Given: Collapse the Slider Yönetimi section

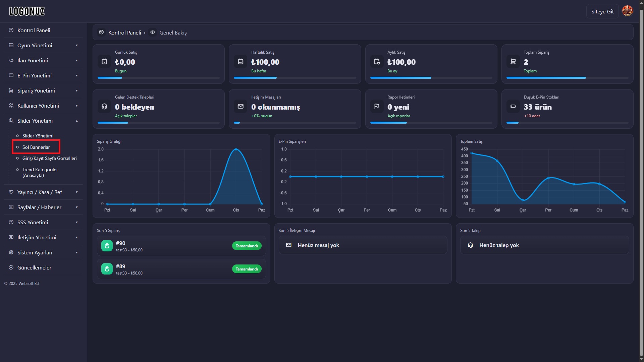Looking at the screenshot, I should click(43, 121).
